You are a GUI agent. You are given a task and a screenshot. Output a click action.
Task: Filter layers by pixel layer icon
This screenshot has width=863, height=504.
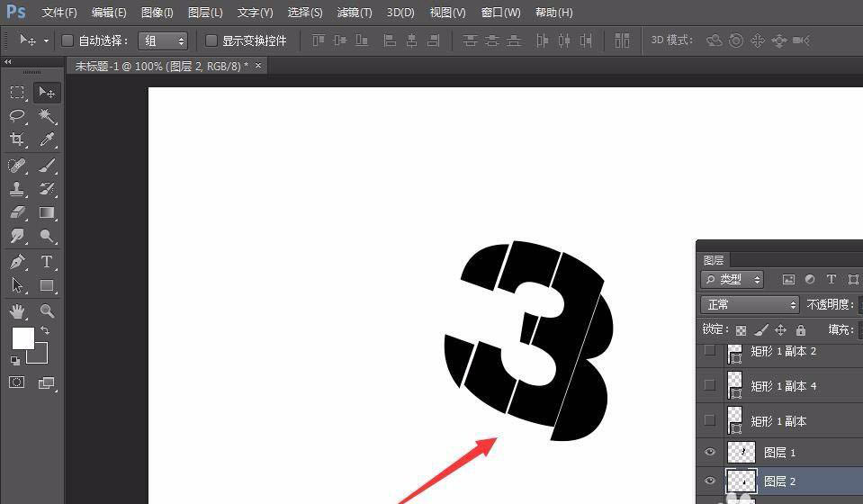point(788,280)
